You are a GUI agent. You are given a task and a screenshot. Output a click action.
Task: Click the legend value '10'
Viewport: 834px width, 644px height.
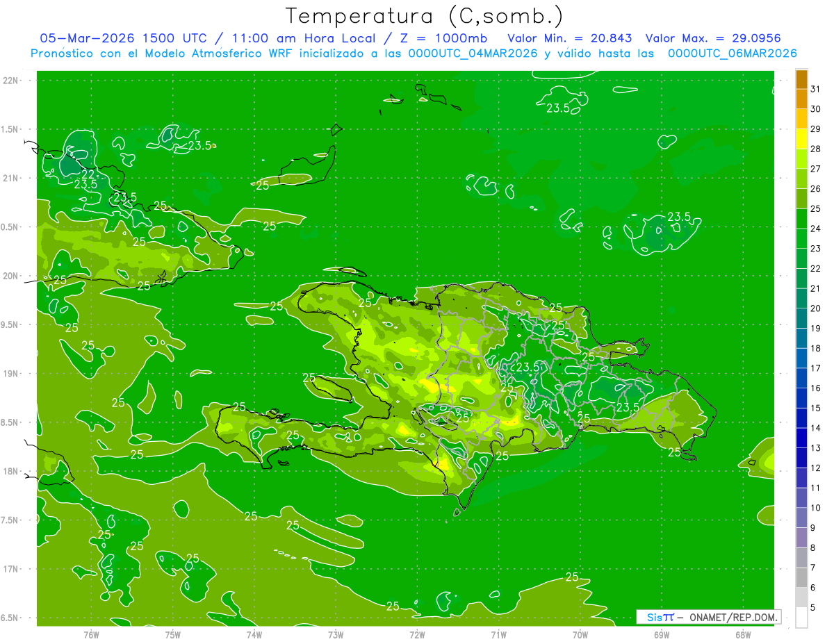tap(816, 508)
